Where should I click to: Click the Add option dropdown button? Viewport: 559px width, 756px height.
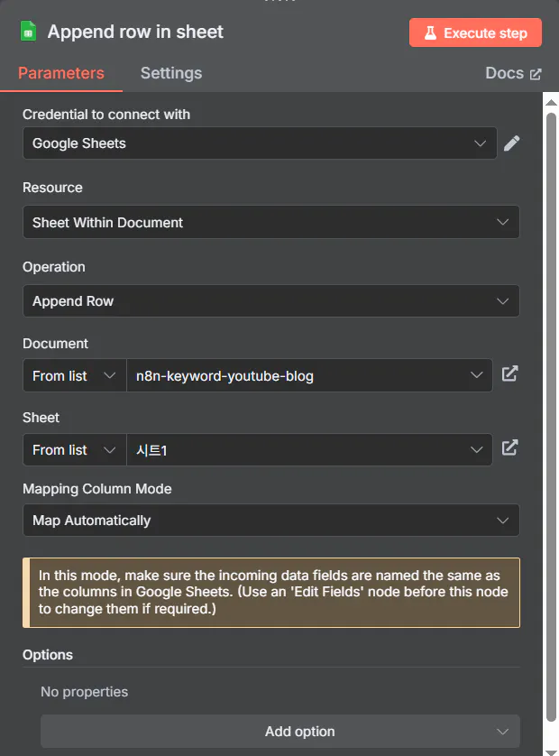280,732
